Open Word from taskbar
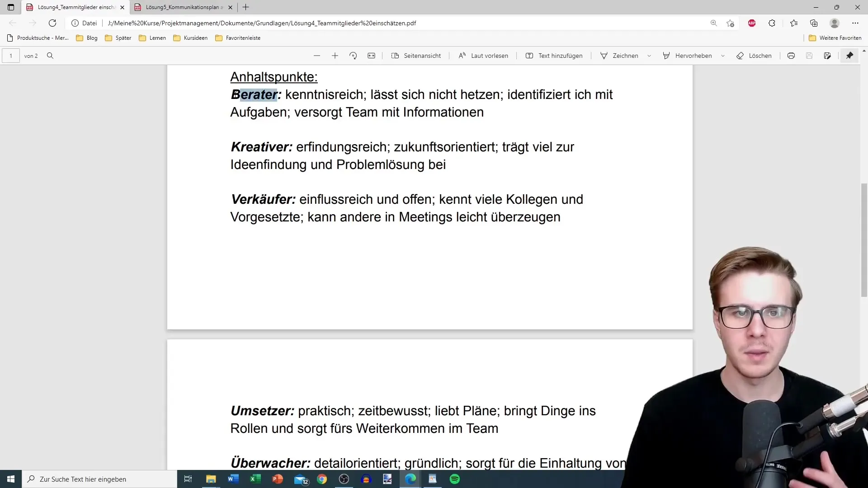 coord(233,479)
